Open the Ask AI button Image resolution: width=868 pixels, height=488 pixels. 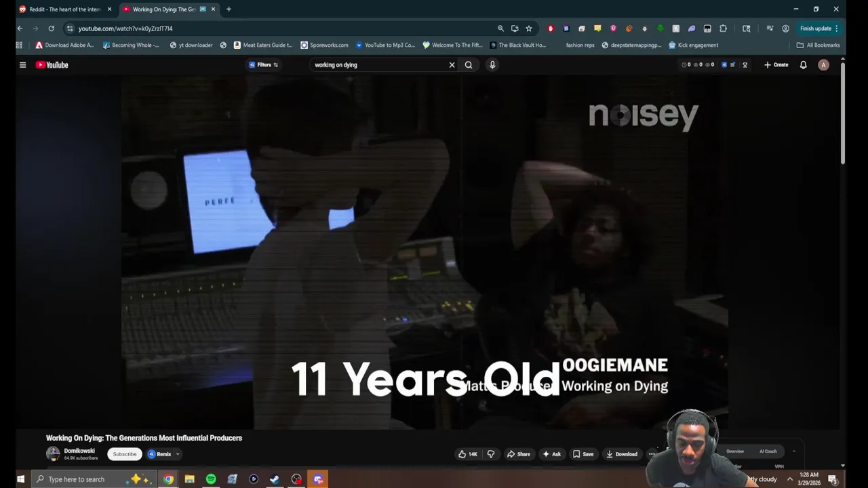(551, 454)
